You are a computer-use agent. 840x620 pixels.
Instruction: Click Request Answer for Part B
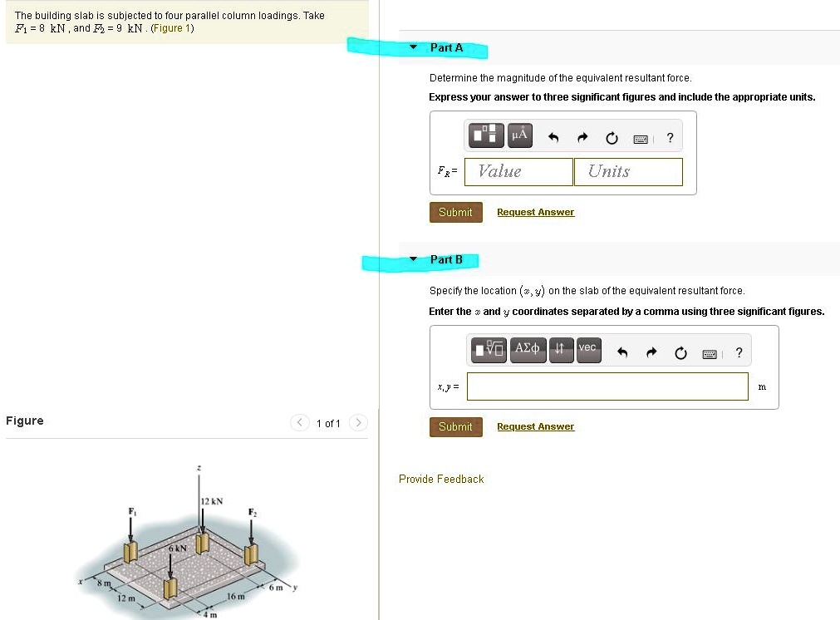pyautogui.click(x=535, y=426)
